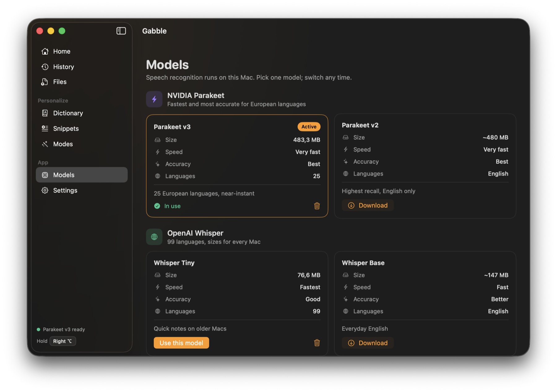Click the Fastest speed value
This screenshot has height=392, width=557.
pos(310,287)
